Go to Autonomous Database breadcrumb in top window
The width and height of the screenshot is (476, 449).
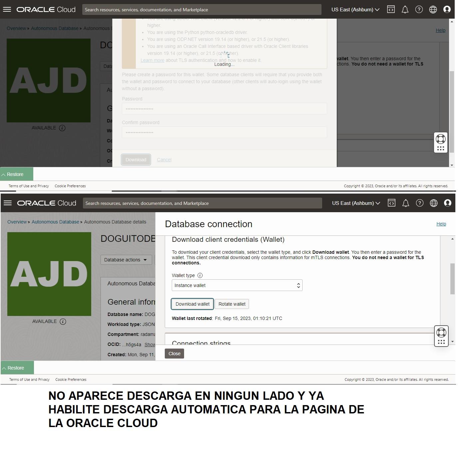point(55,28)
